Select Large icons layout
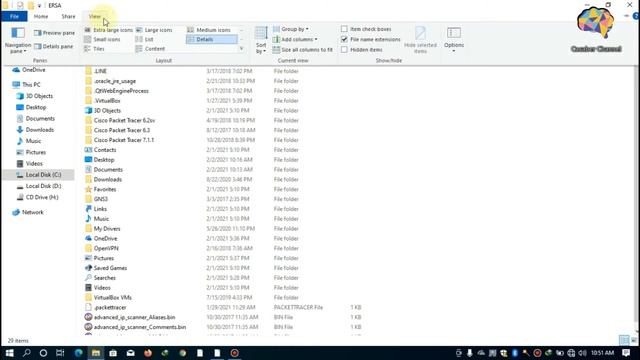The height and width of the screenshot is (360, 640). [154, 30]
